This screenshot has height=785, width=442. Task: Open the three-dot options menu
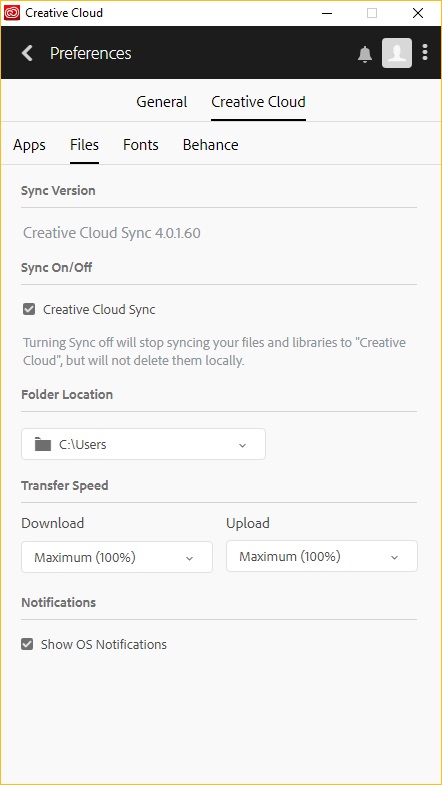tap(425, 53)
